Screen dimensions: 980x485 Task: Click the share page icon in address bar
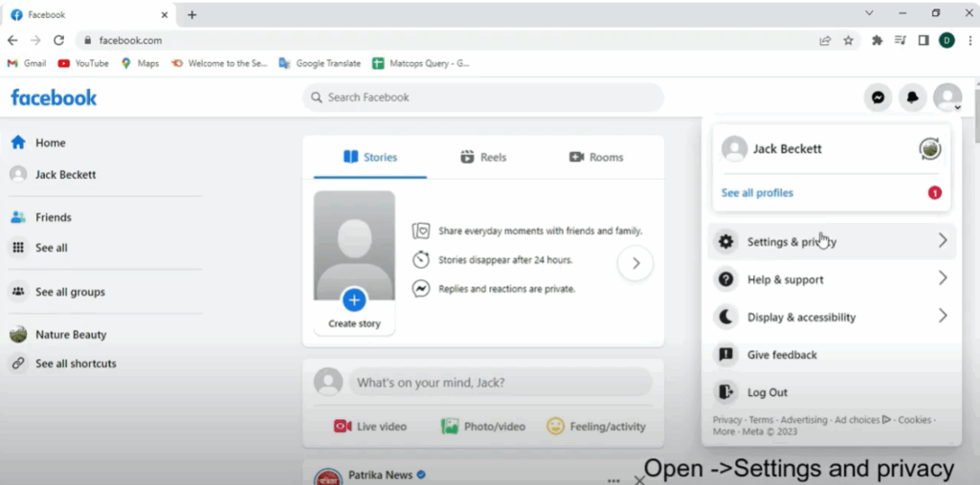[826, 40]
